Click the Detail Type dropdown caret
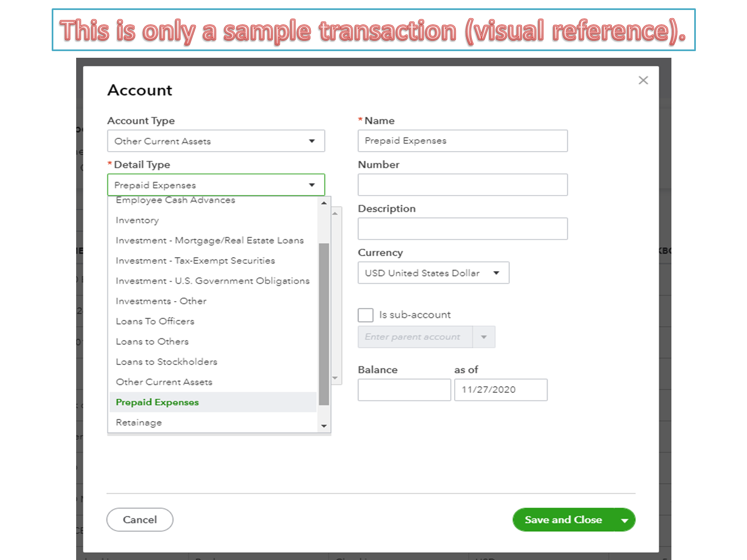The width and height of the screenshot is (747, 560). [x=312, y=184]
